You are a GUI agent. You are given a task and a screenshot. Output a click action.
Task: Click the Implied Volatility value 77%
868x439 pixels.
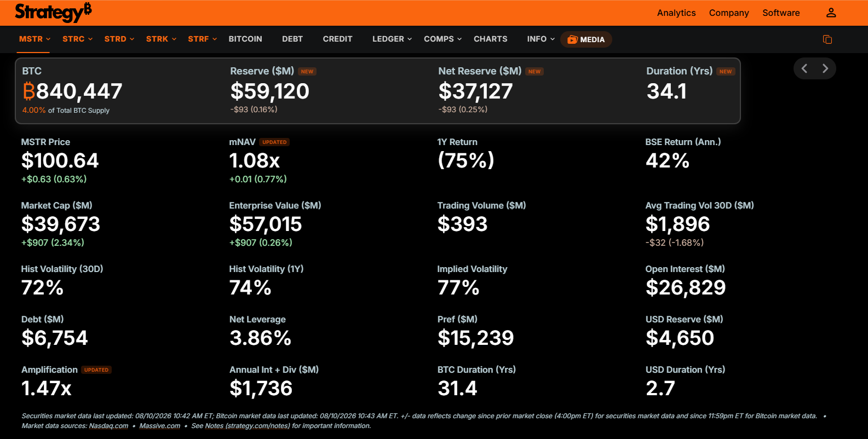pyautogui.click(x=458, y=288)
